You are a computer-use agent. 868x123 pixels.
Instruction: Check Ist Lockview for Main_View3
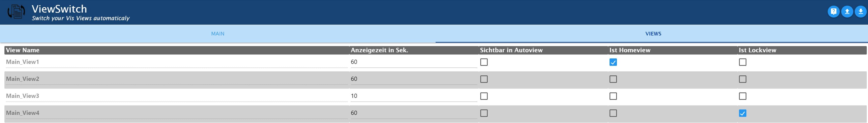pos(742,96)
